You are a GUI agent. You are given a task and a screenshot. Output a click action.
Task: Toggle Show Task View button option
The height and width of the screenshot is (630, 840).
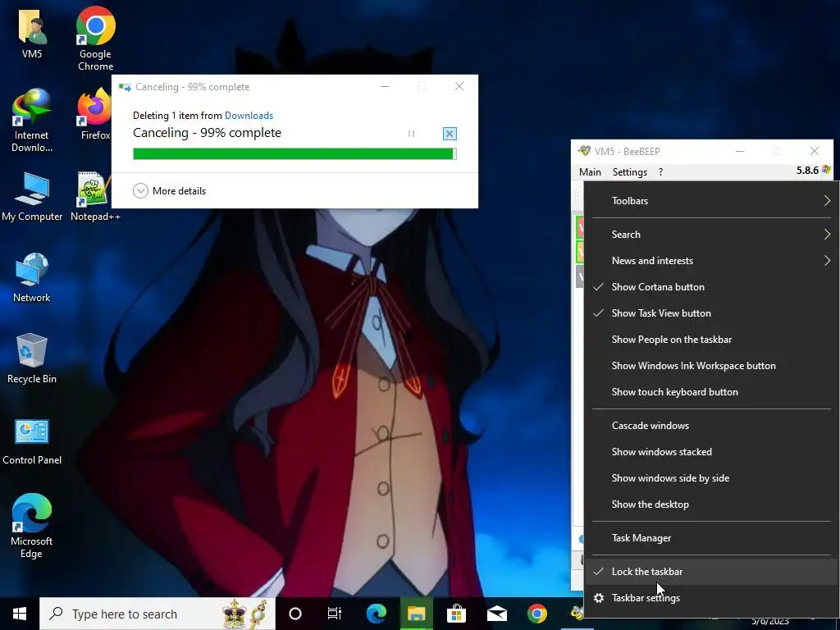tap(711, 313)
